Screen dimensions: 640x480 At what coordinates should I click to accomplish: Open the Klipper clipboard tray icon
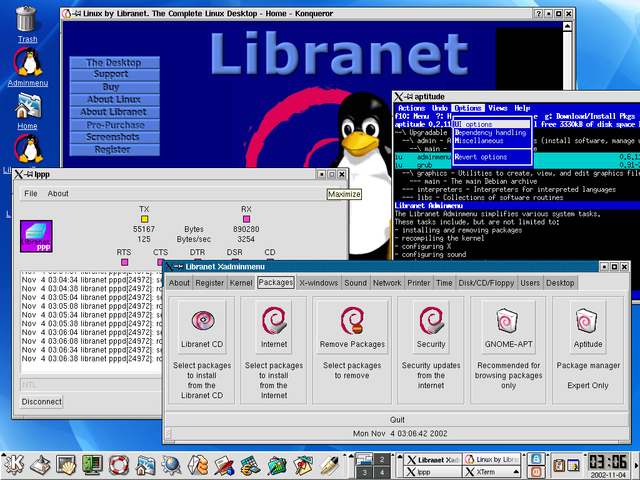(559, 465)
